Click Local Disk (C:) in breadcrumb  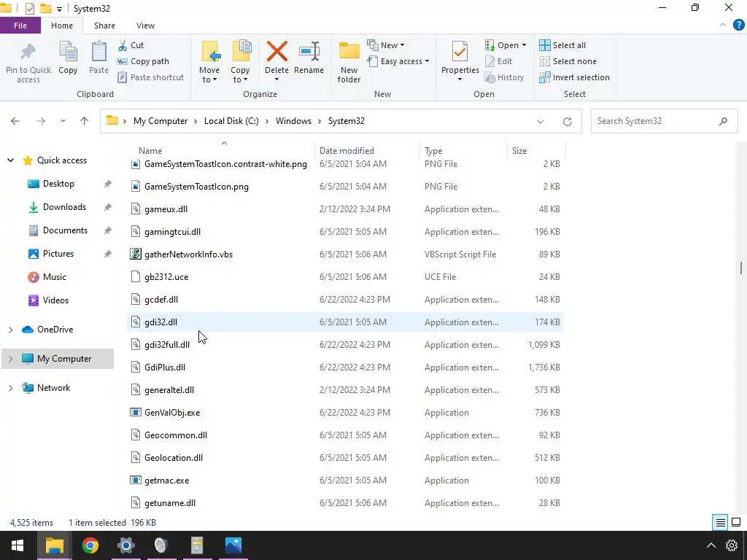pyautogui.click(x=231, y=121)
